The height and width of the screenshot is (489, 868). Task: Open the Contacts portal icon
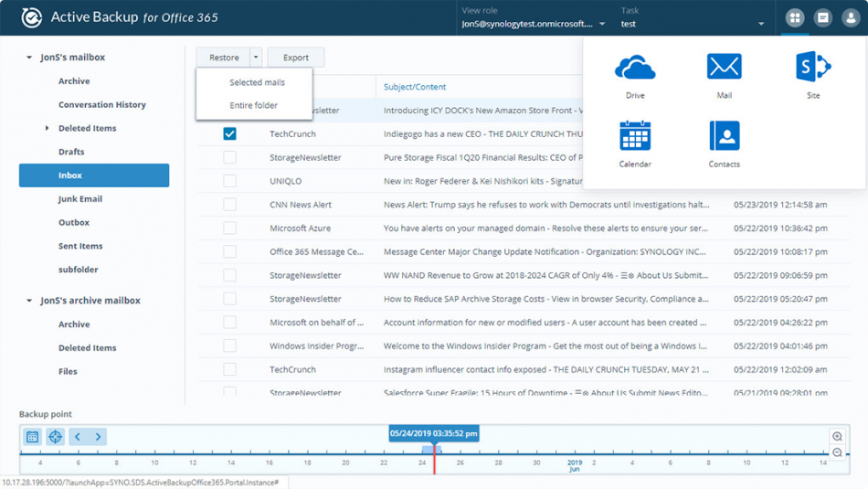724,135
